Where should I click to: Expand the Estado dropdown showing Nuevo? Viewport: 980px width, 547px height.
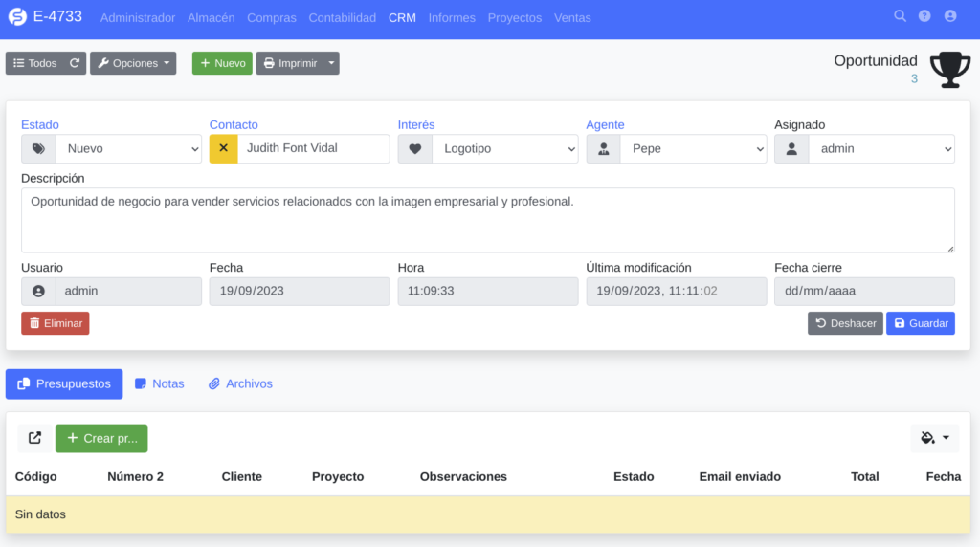coord(128,149)
